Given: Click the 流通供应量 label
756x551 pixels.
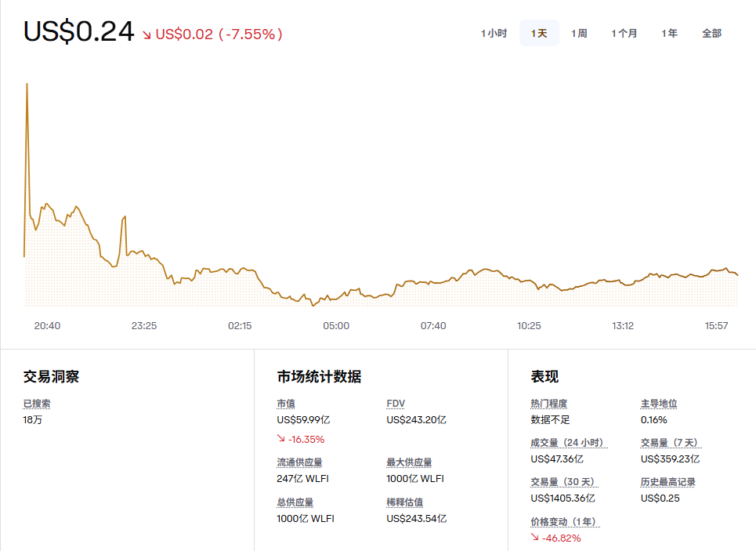Looking at the screenshot, I should click(299, 462).
